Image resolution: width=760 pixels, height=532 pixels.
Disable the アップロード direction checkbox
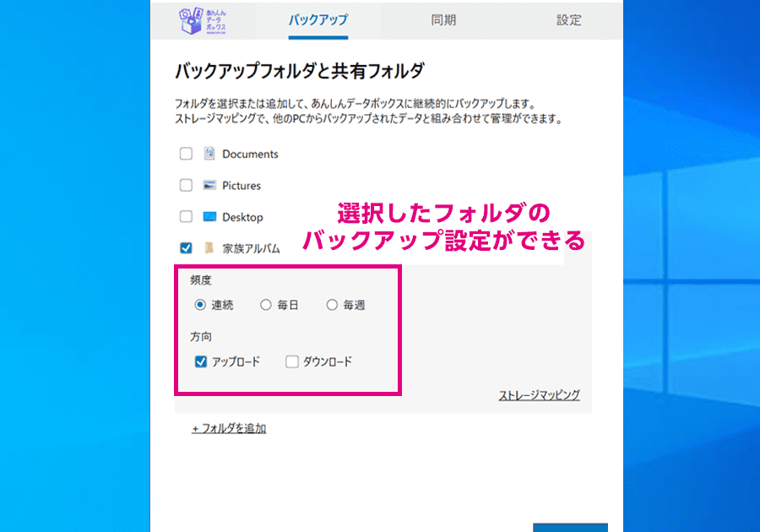click(201, 361)
